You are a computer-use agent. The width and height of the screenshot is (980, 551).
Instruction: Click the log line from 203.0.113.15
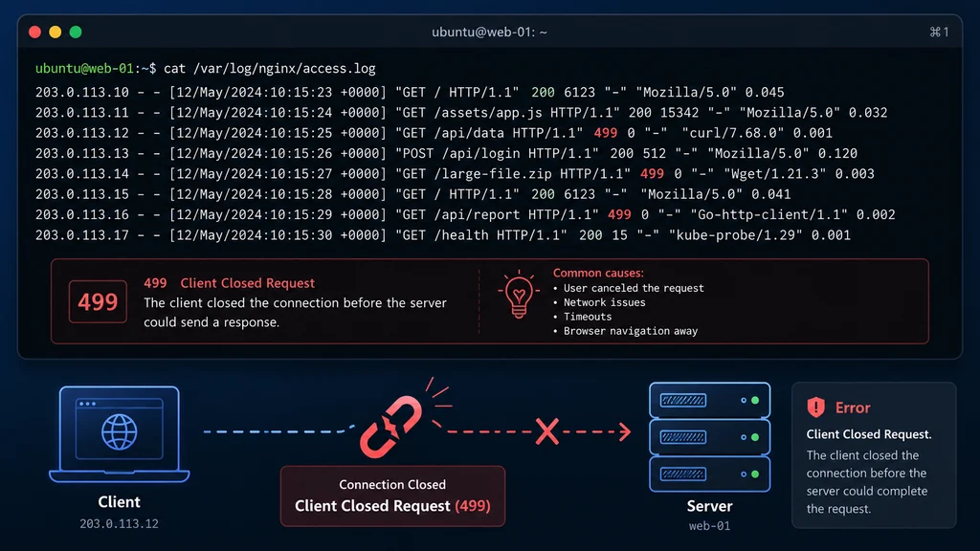coord(412,194)
